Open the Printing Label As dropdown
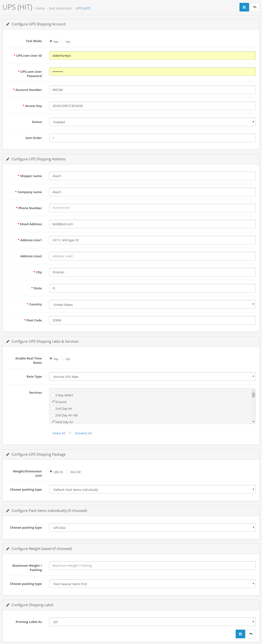 (x=152, y=622)
